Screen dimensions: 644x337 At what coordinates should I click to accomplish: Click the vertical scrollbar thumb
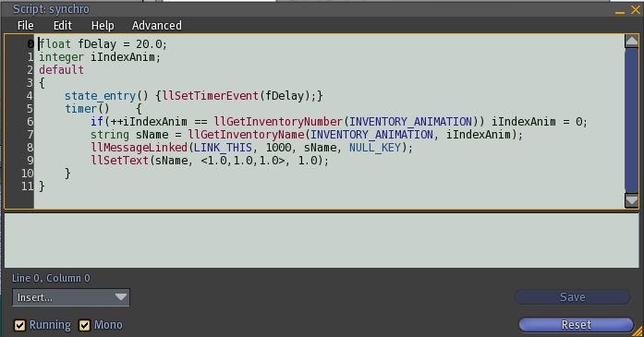[x=631, y=120]
